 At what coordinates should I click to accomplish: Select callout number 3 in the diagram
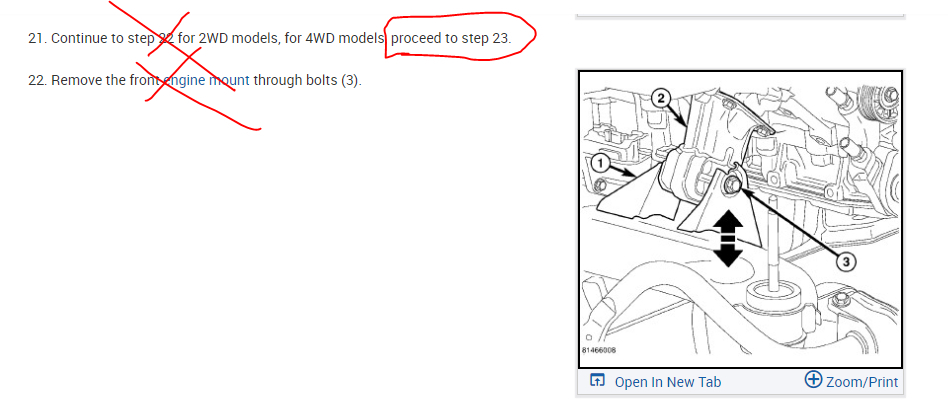point(845,262)
